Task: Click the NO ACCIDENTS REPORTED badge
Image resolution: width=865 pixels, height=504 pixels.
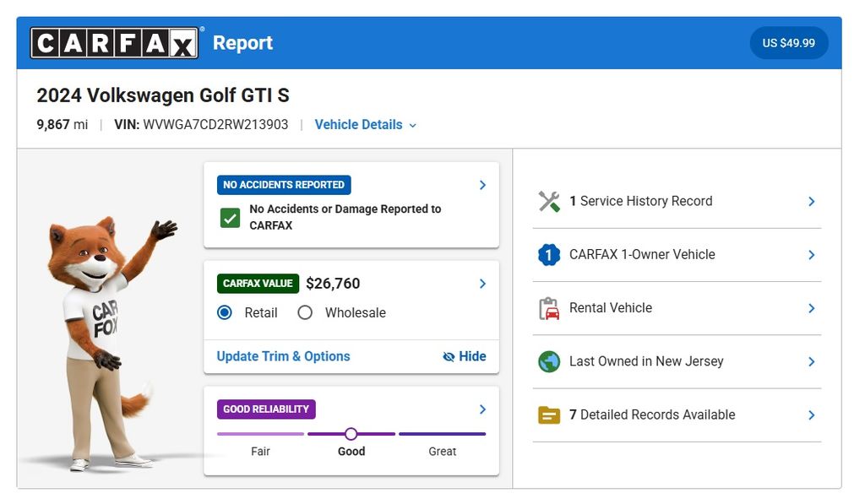Action: point(284,185)
